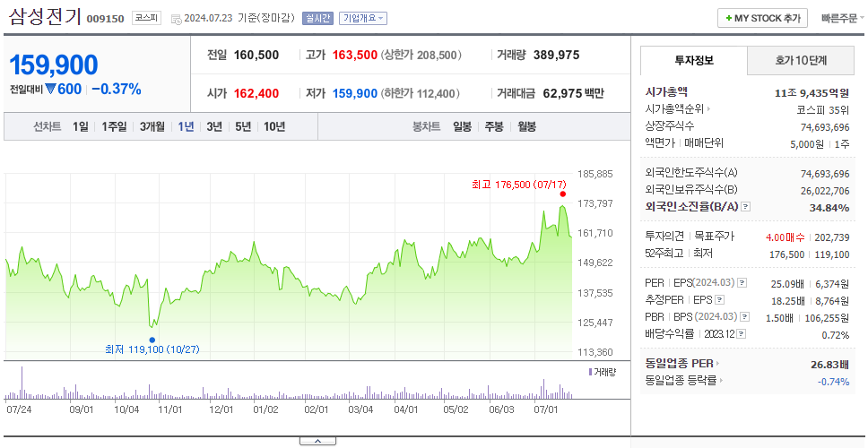Screen dimensions: 868x448
Task: Select the 1년 line chart period
Action: 186,126
